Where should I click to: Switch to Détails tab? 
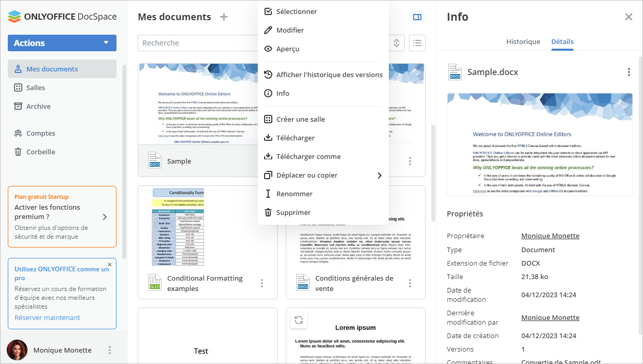[562, 41]
